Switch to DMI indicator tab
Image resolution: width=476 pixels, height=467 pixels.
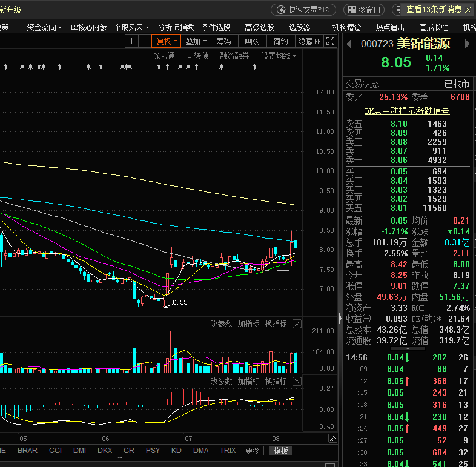coord(79,451)
